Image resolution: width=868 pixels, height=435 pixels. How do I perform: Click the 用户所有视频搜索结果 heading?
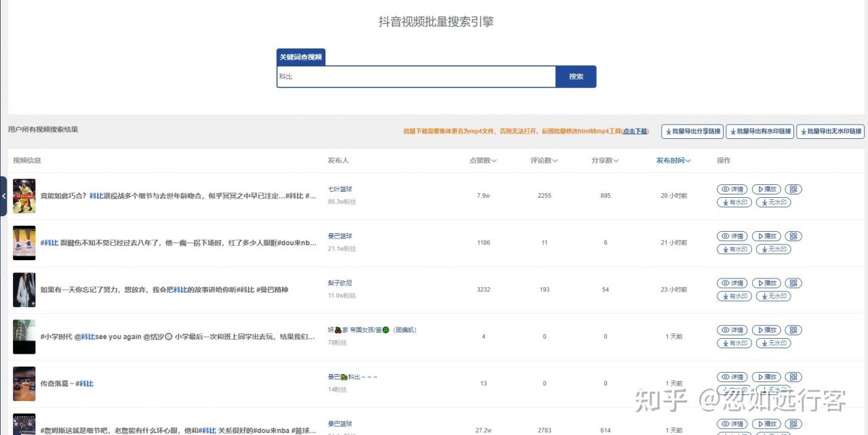tap(43, 129)
